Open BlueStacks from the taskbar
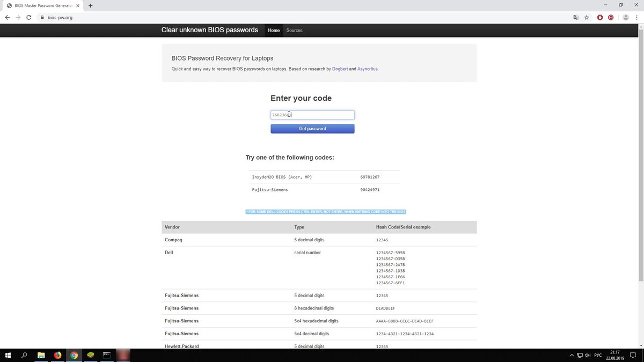 pos(91,355)
